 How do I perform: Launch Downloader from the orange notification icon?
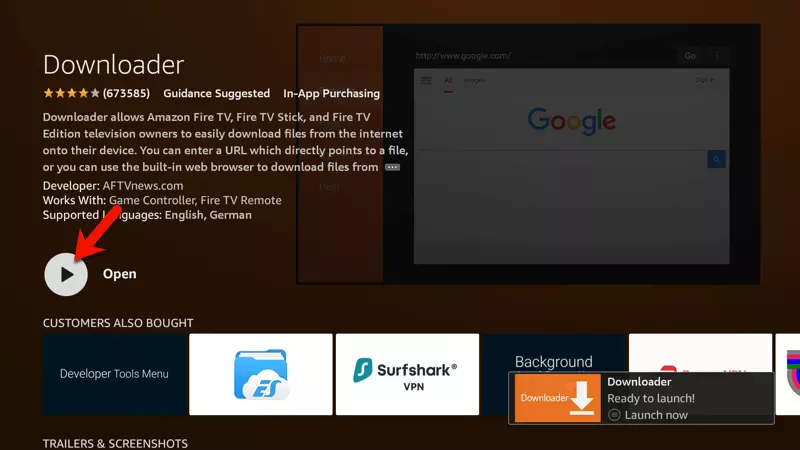[x=557, y=398]
